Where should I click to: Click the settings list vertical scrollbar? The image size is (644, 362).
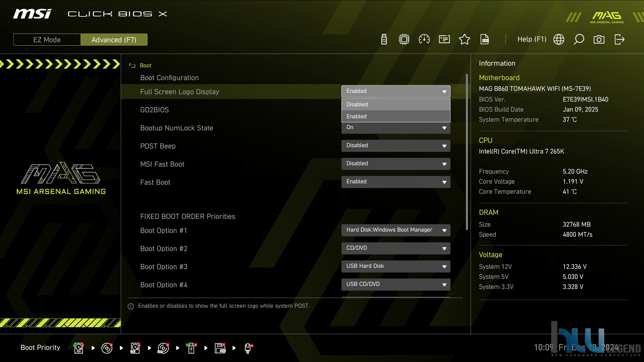467,152
